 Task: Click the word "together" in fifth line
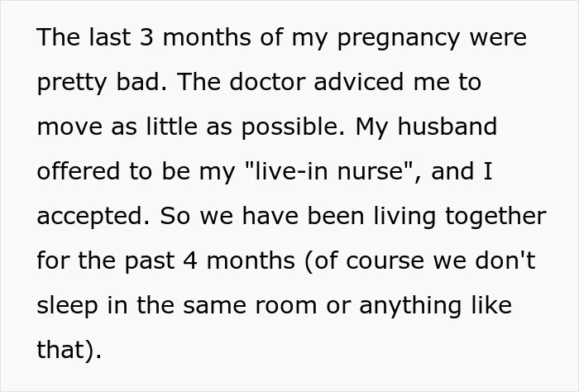pos(496,217)
